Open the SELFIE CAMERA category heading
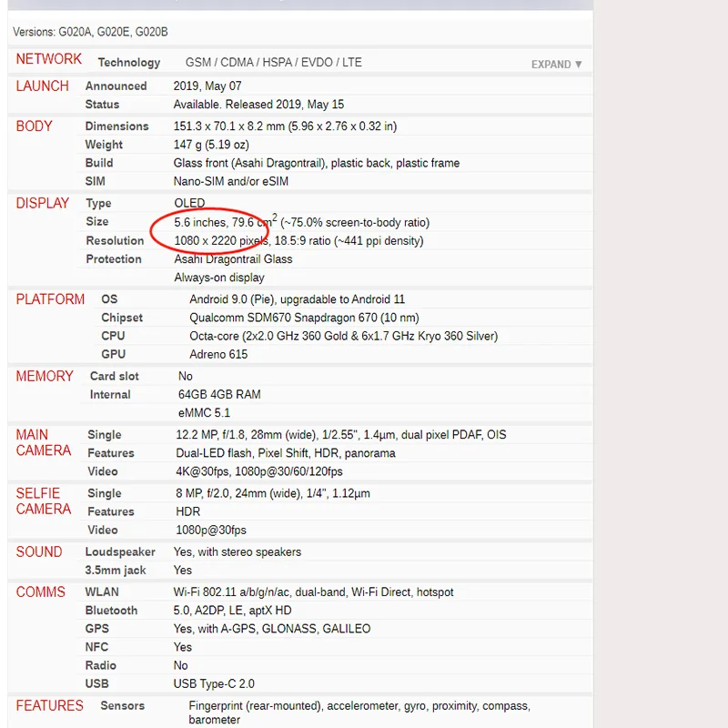The width and height of the screenshot is (728, 728). (x=44, y=501)
